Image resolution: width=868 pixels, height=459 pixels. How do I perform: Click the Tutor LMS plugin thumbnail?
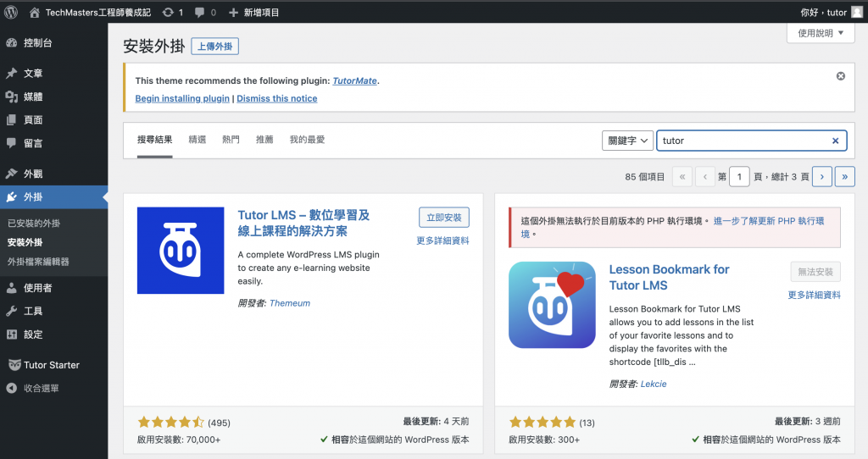181,251
